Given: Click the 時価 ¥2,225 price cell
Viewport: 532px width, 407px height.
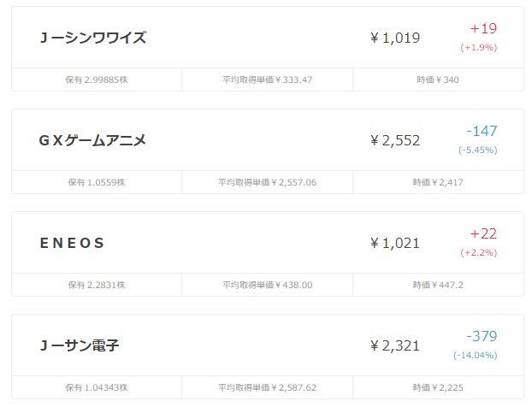Looking at the screenshot, I should [438, 387].
